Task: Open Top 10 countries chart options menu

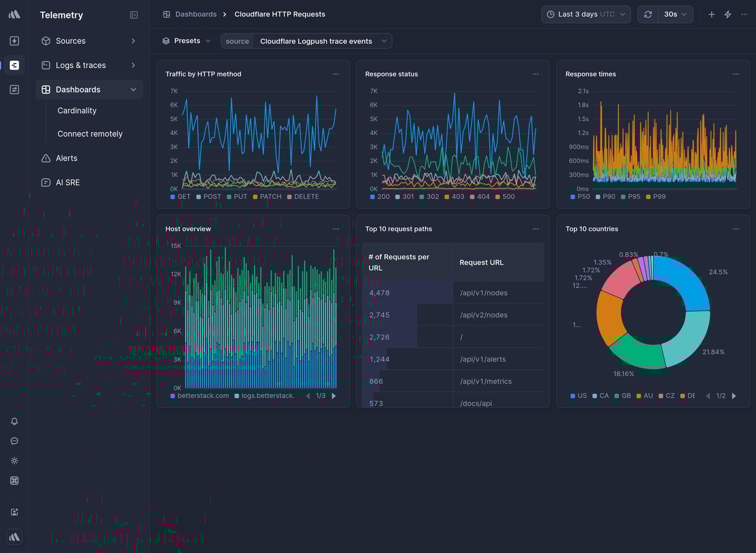Action: tap(736, 229)
